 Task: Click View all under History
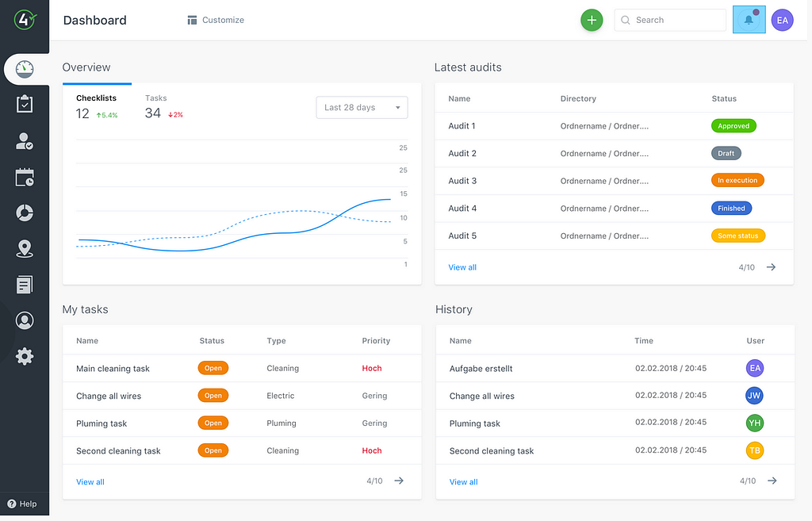463,481
